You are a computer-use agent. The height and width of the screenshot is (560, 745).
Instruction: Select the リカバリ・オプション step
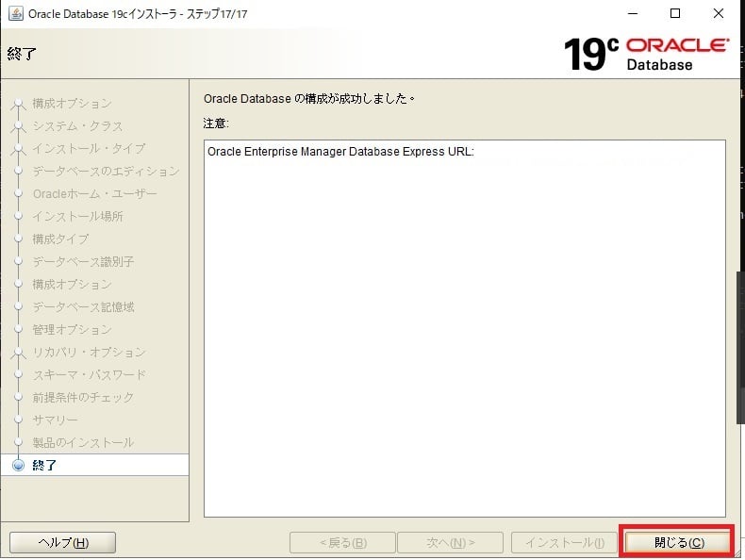(x=89, y=352)
